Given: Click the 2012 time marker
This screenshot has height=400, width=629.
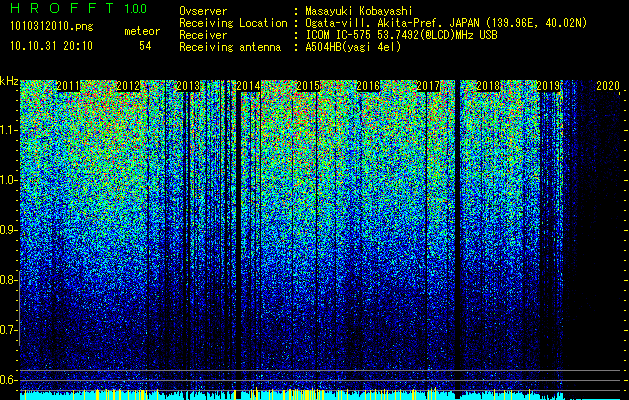Looking at the screenshot, I should click(x=128, y=86).
